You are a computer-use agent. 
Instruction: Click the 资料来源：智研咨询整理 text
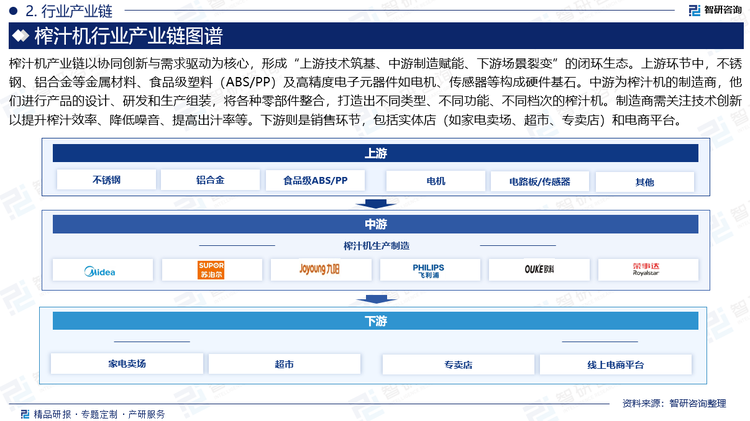click(674, 403)
